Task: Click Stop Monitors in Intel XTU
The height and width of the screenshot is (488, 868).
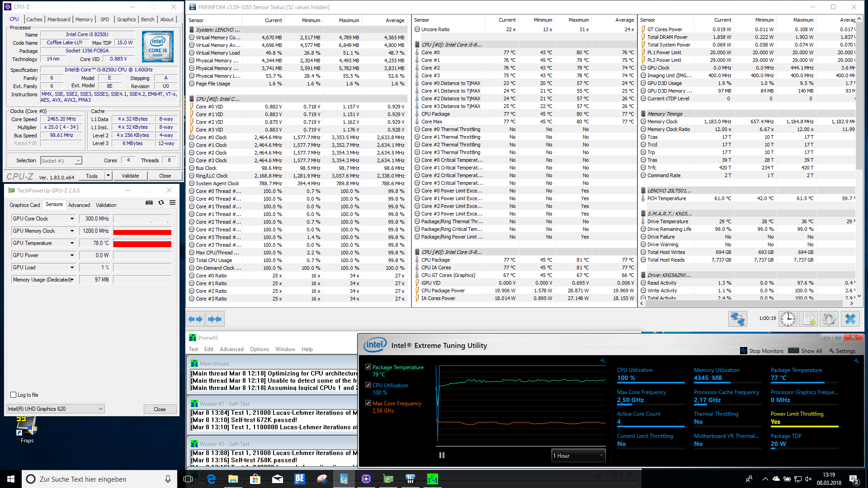Action: pos(762,351)
